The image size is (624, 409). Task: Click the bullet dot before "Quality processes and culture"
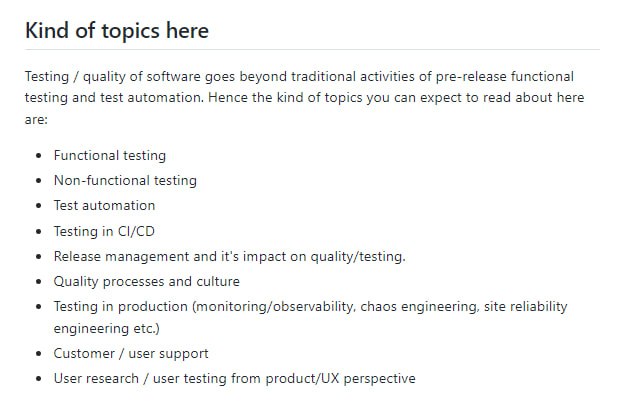[38, 282]
